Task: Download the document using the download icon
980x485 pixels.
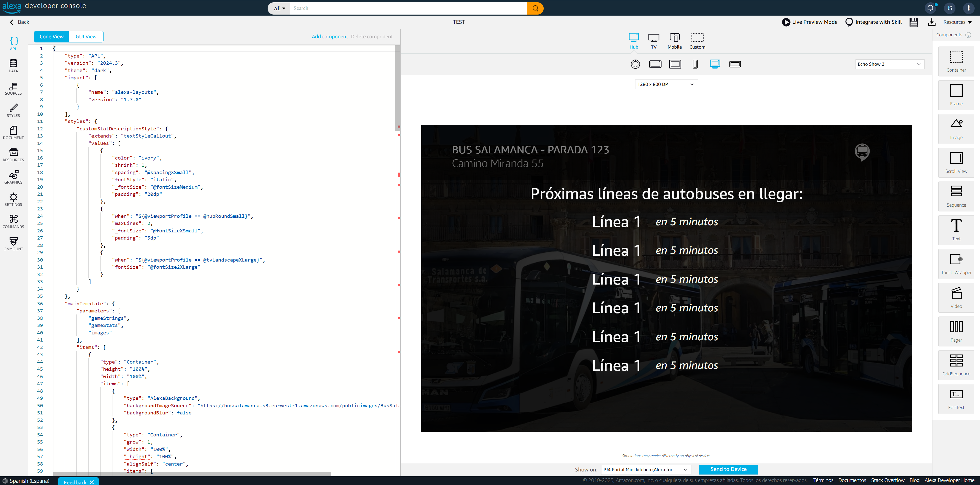Action: click(x=932, y=22)
